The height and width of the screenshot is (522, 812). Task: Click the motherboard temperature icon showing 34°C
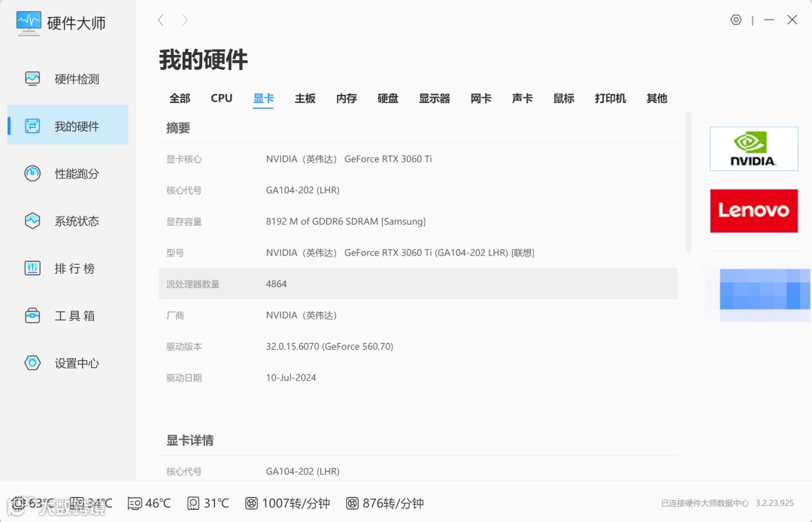pyautogui.click(x=77, y=503)
